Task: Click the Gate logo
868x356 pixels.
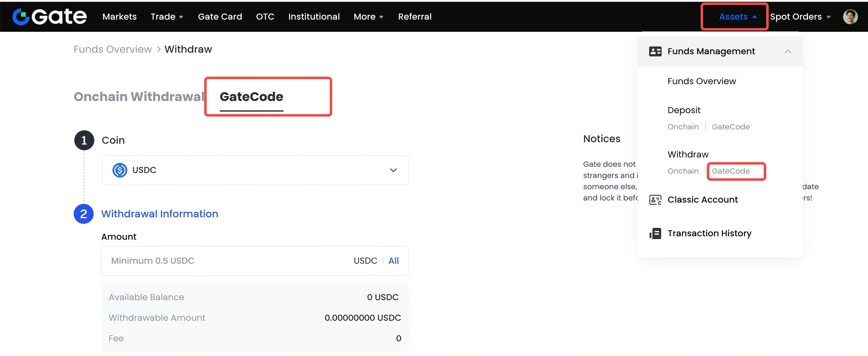Action: [50, 17]
